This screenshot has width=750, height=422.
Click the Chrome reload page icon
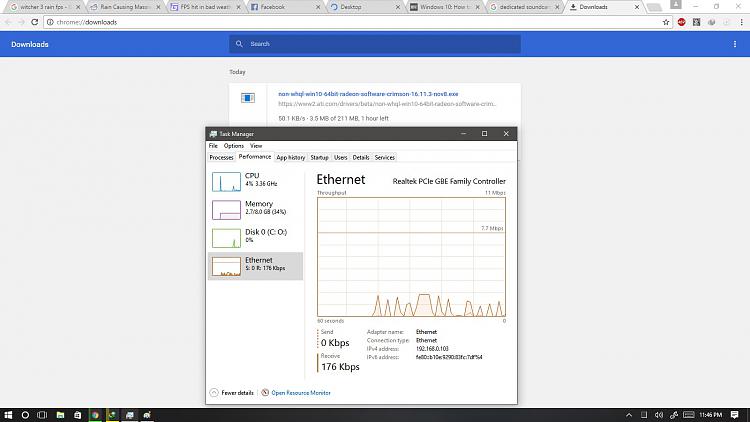pyautogui.click(x=34, y=22)
